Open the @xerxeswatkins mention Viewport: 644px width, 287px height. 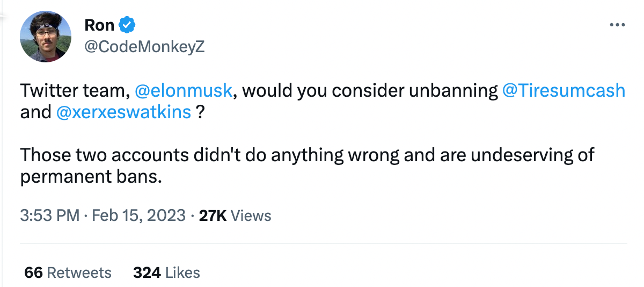[x=123, y=112]
